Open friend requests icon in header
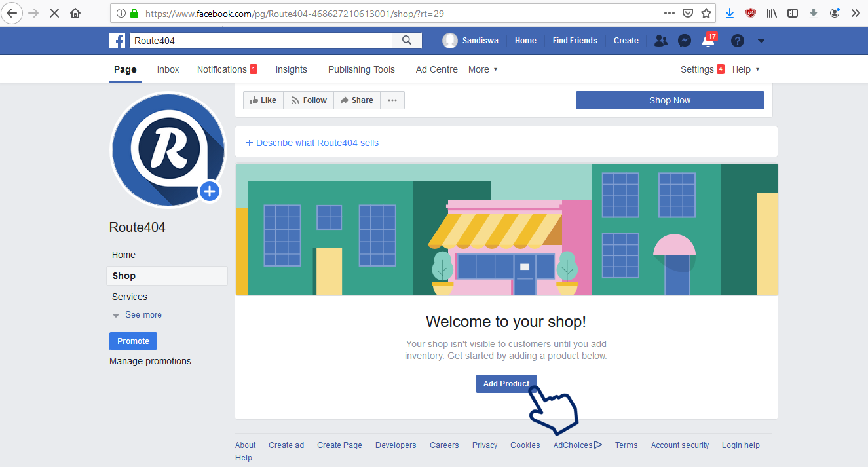Screen dimensions: 868x467 [x=660, y=41]
